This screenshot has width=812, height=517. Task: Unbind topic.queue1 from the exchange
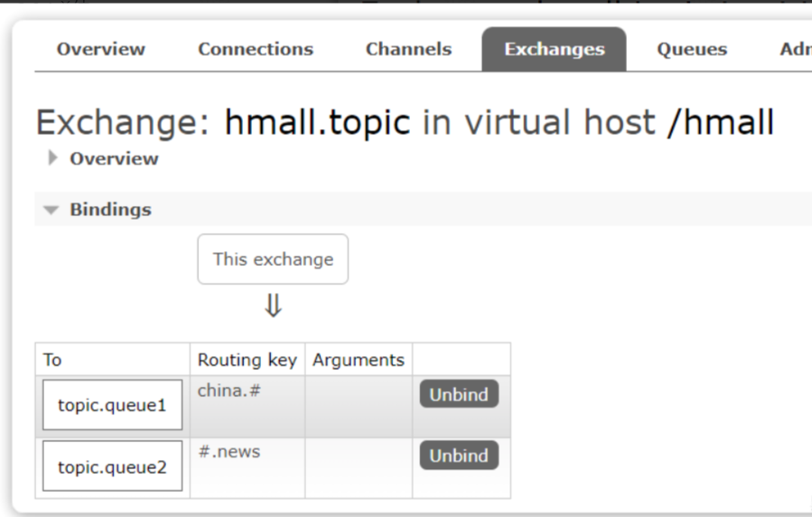point(458,395)
